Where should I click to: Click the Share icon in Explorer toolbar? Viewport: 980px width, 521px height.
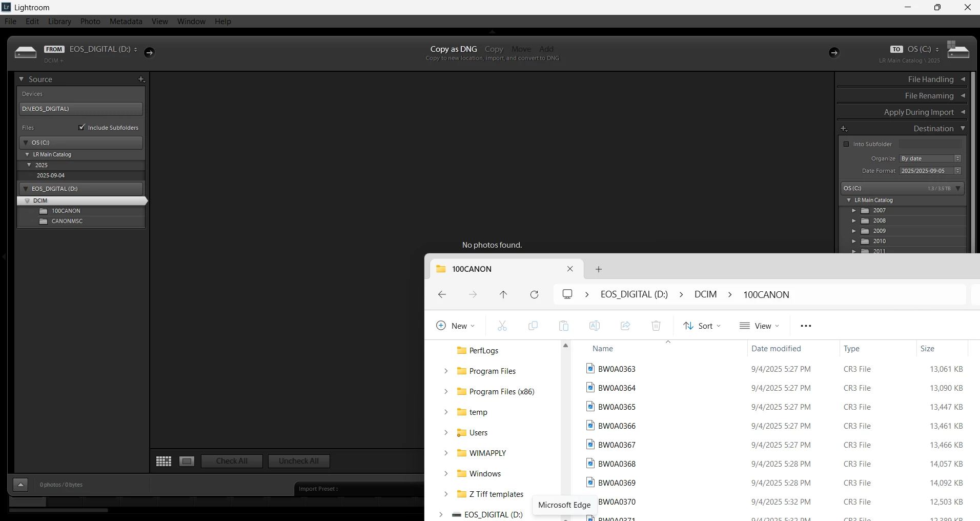pyautogui.click(x=625, y=326)
